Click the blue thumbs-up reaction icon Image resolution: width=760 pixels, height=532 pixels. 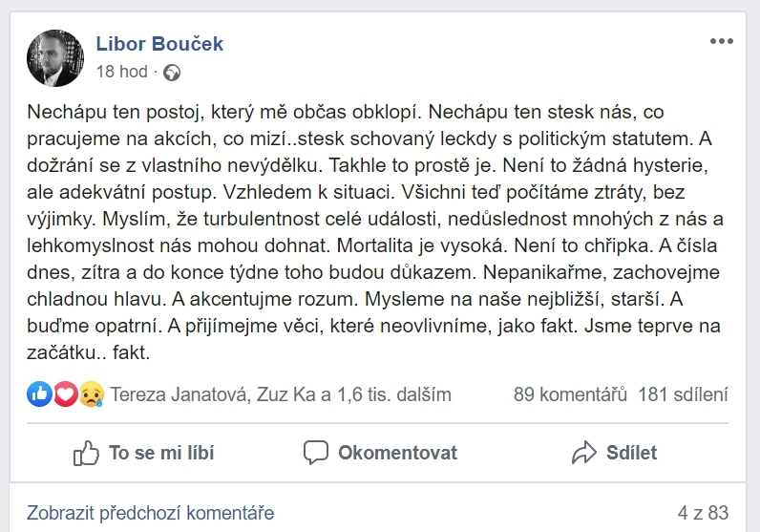coord(40,394)
